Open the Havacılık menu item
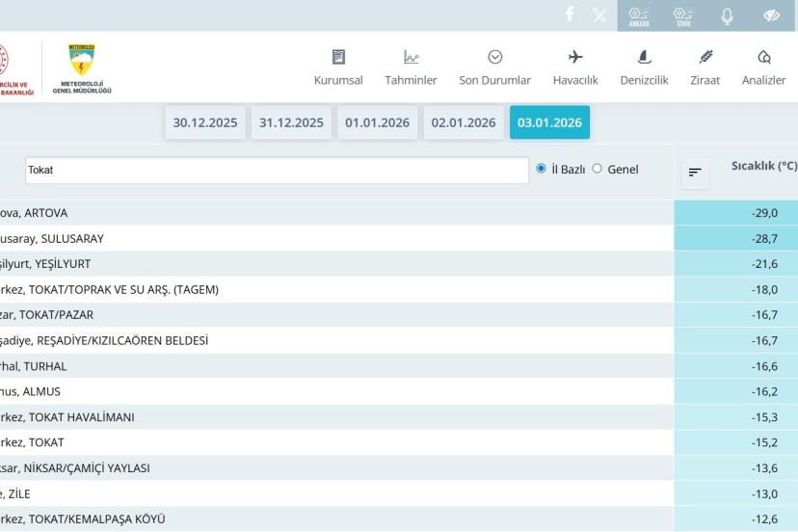 coord(575,67)
